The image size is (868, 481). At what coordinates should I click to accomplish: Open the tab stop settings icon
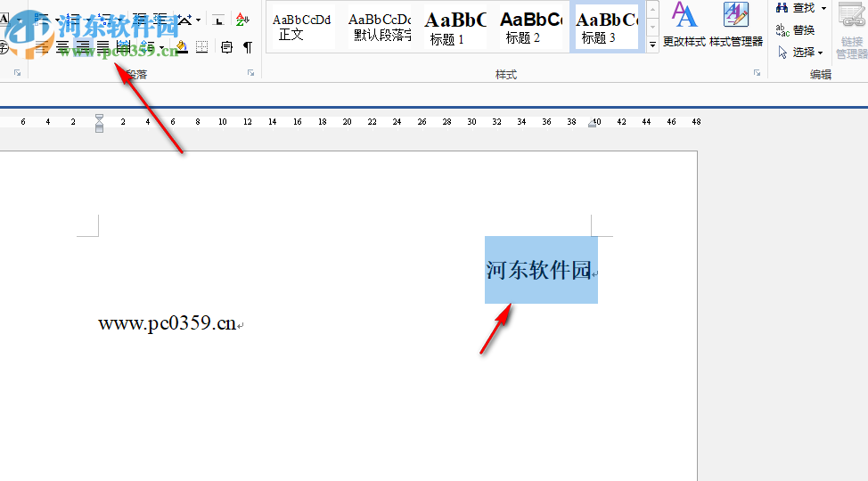coord(218,21)
